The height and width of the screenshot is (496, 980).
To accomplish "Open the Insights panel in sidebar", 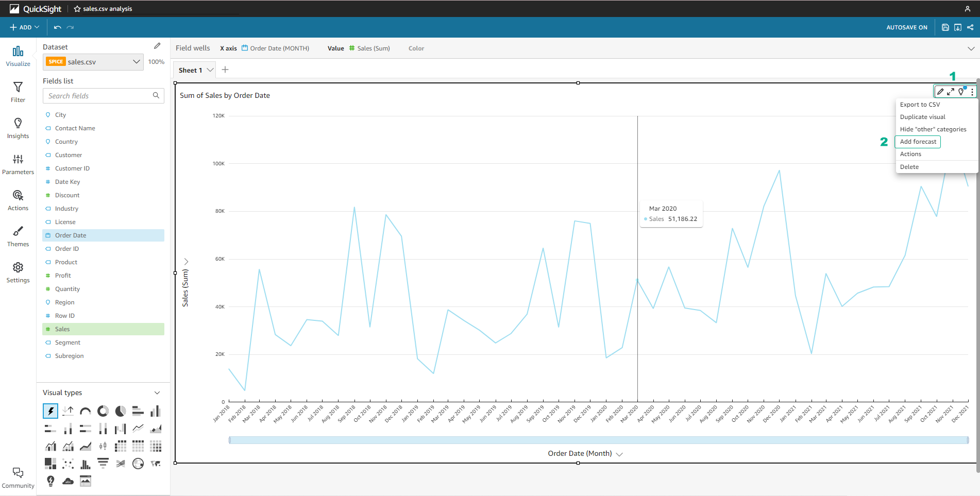I will pyautogui.click(x=18, y=128).
